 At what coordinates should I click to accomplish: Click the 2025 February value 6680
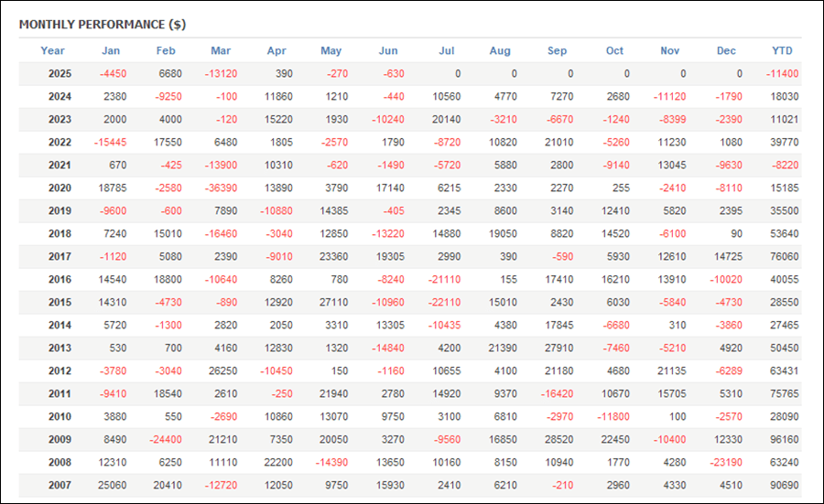[x=170, y=73]
